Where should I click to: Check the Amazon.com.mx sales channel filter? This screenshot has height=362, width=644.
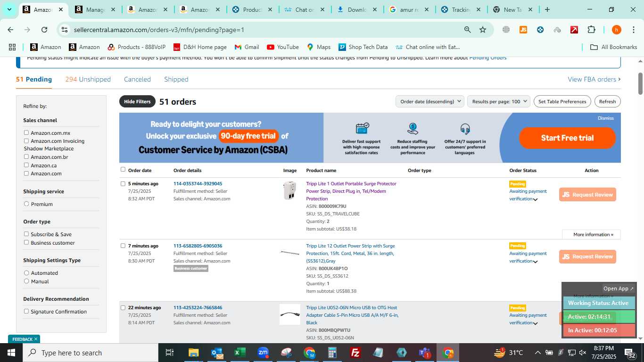click(x=26, y=133)
